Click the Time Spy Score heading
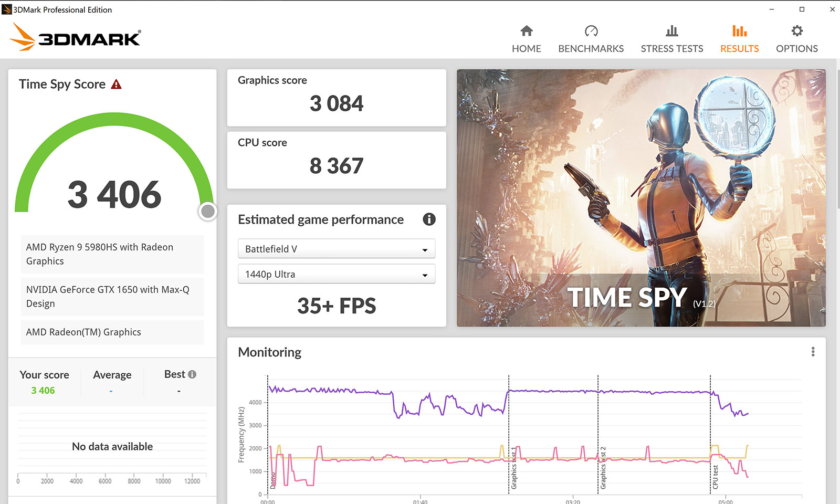This screenshot has width=840, height=504. click(62, 85)
